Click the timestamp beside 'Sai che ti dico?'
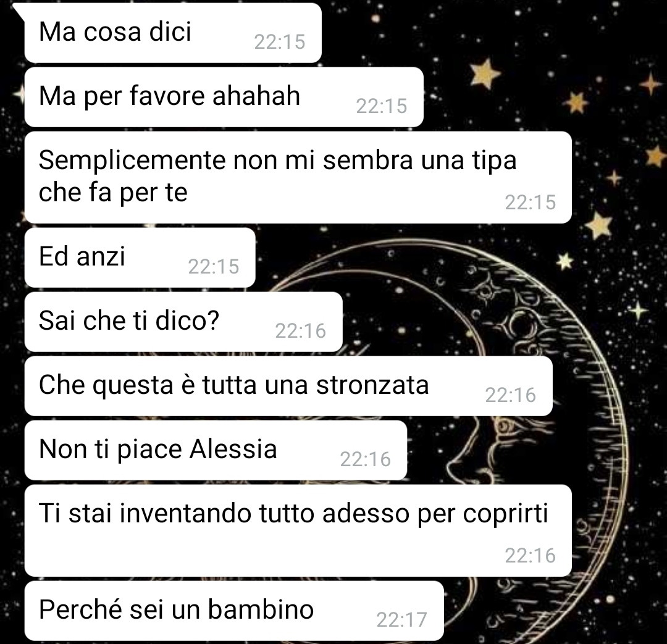The width and height of the screenshot is (667, 644). [300, 331]
